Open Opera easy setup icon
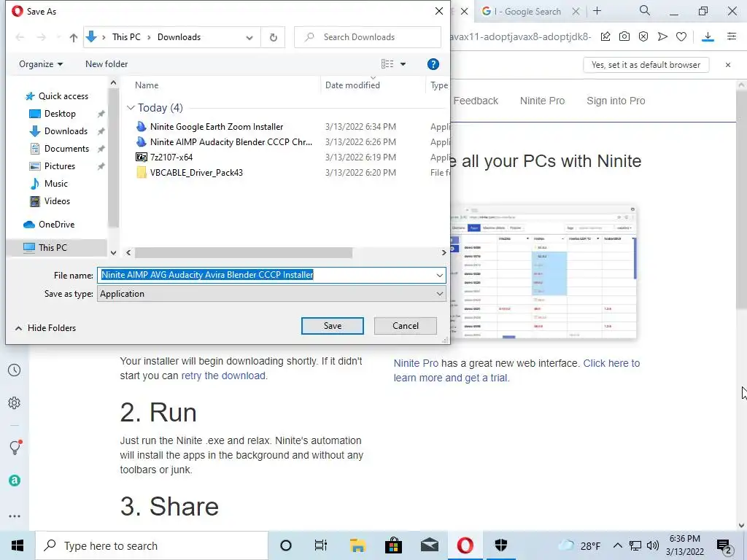747x560 pixels. (732, 36)
